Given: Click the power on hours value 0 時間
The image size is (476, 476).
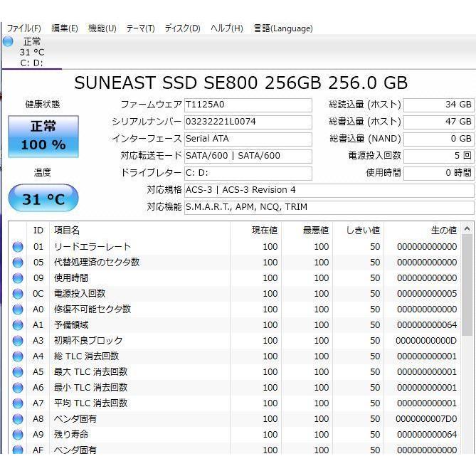Looking at the screenshot, I should coord(438,173).
